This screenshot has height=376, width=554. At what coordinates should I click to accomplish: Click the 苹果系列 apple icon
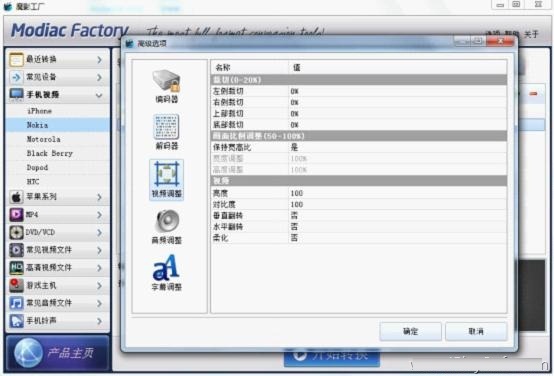16,197
